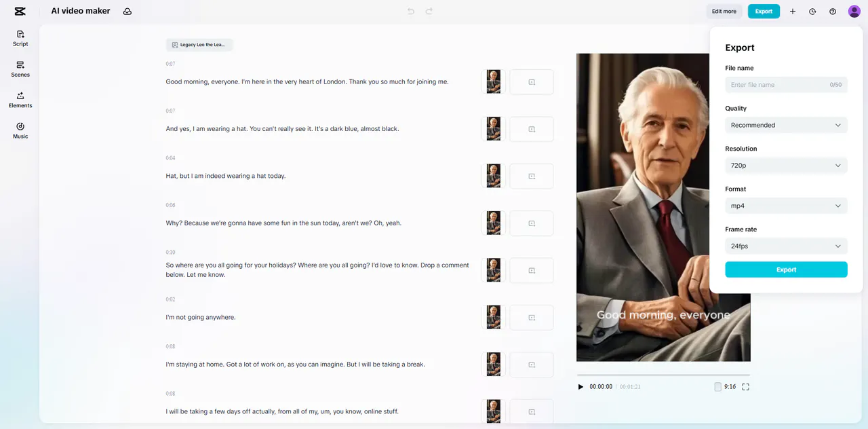This screenshot has width=868, height=429.
Task: Open the Elements panel
Action: click(x=20, y=100)
